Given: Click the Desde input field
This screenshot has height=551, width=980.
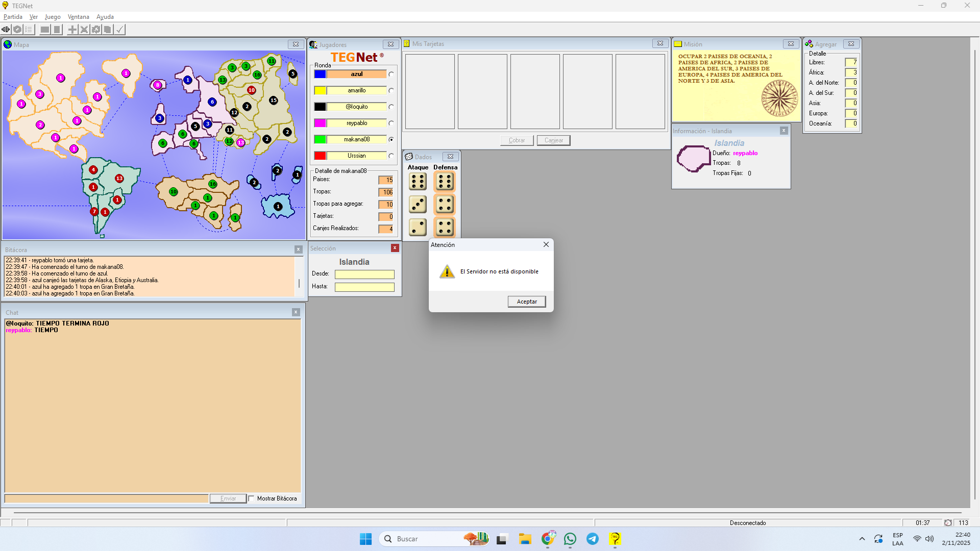Looking at the screenshot, I should pyautogui.click(x=364, y=274).
